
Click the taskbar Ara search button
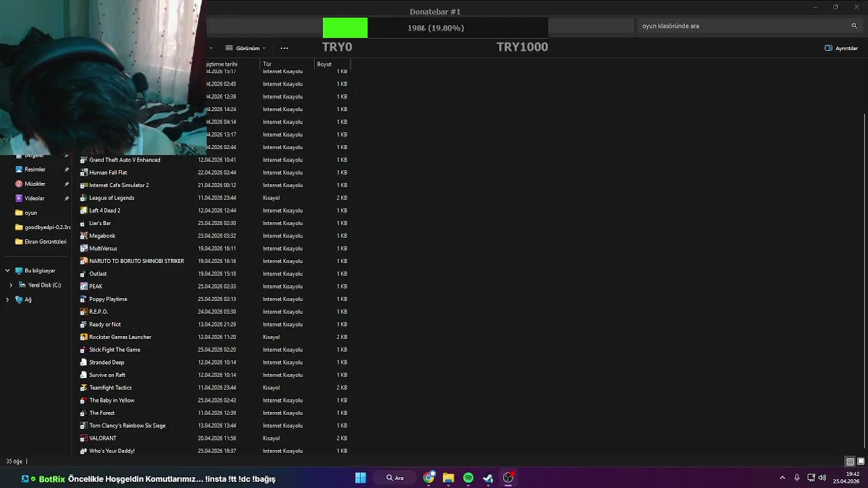[395, 478]
